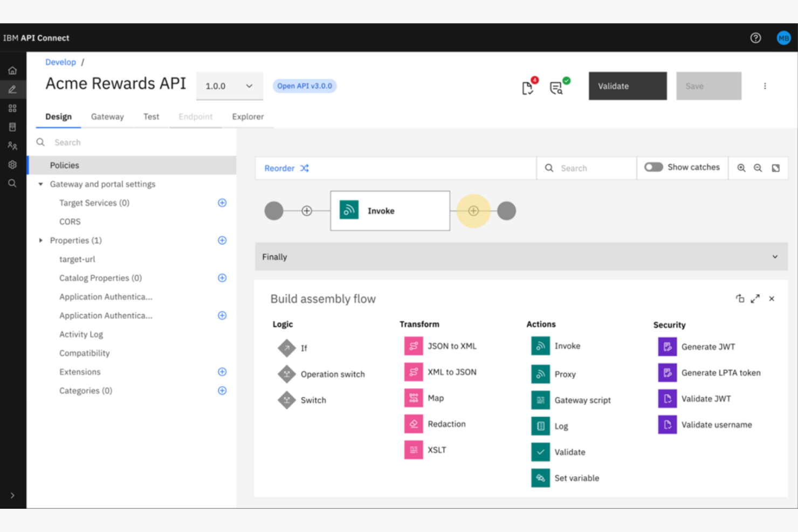
Task: Add the Operation switch logic policy
Action: [321, 374]
